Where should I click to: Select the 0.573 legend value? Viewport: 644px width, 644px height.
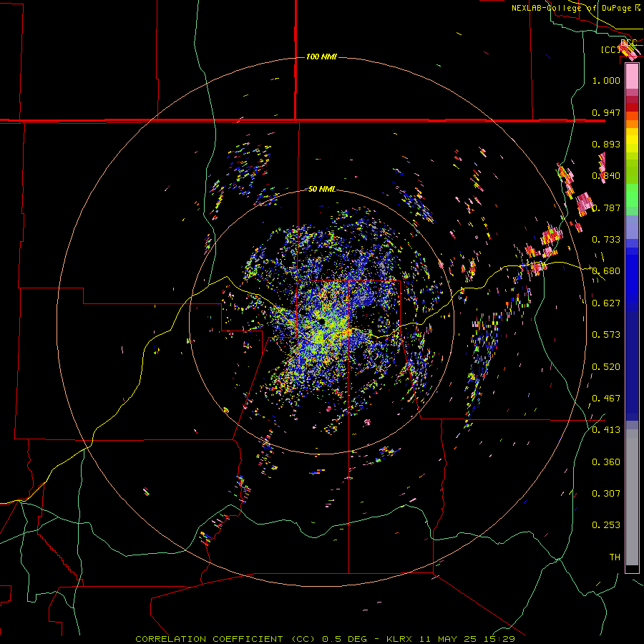pyautogui.click(x=606, y=335)
